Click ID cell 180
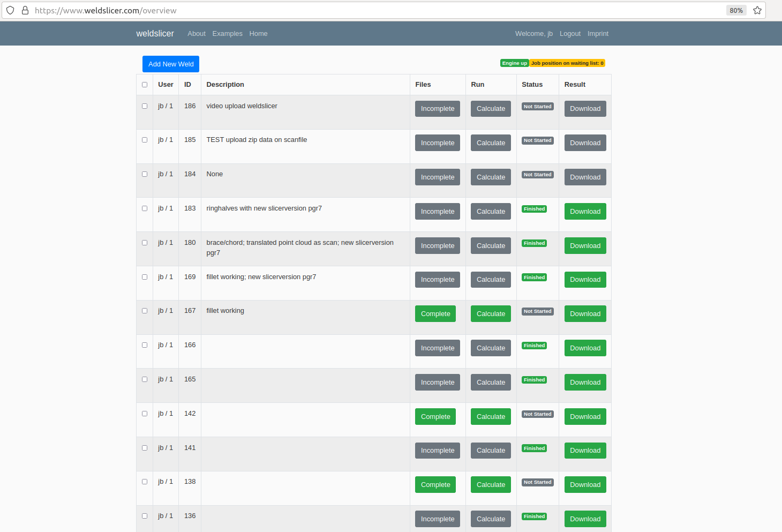Viewport: 782px width, 532px height. [x=190, y=243]
